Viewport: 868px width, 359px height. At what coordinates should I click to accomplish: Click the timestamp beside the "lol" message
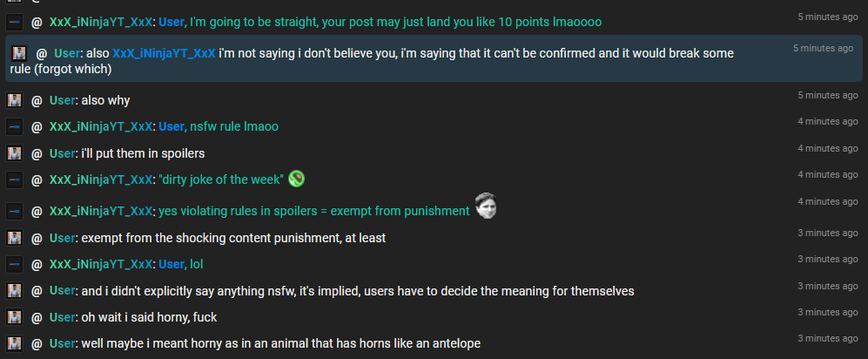(x=828, y=259)
